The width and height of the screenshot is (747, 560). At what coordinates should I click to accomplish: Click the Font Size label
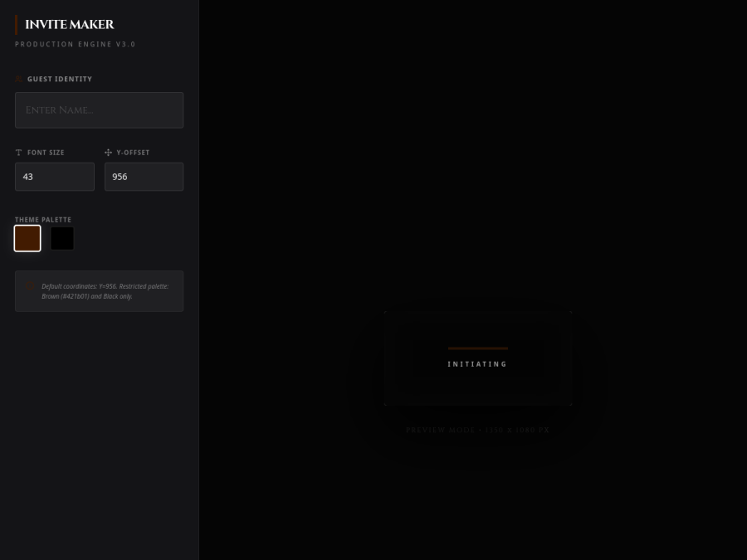pyautogui.click(x=46, y=153)
